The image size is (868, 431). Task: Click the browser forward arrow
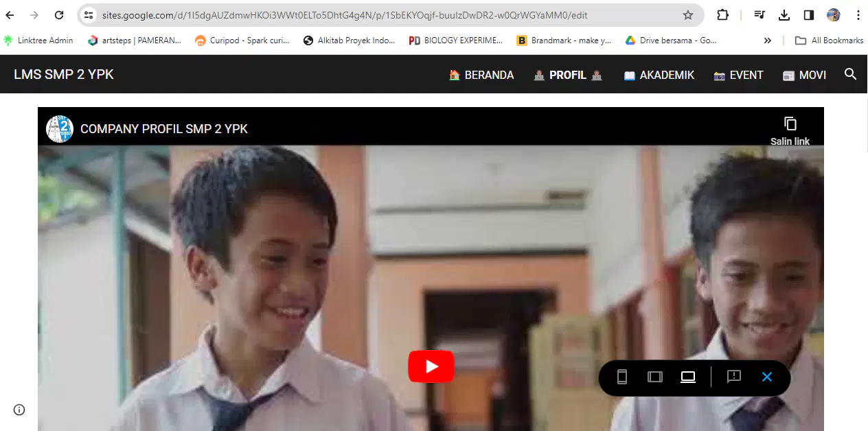point(34,15)
